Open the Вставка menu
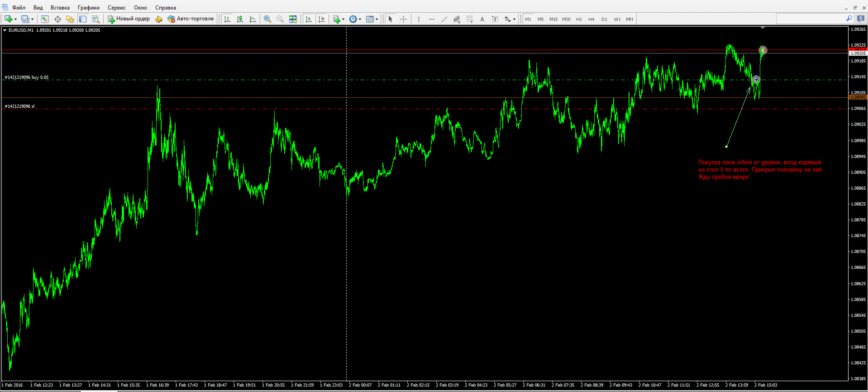Viewport: 868px width, 392px height. 60,8
